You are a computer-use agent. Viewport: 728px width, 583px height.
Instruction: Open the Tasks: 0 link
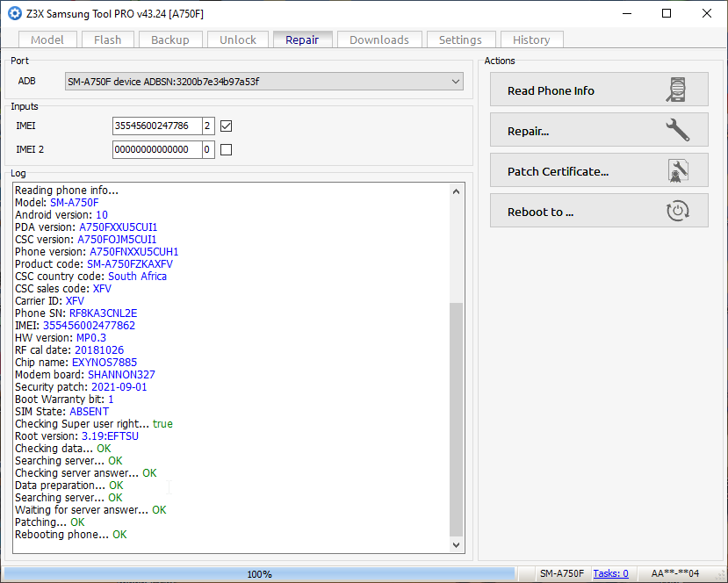(x=610, y=573)
